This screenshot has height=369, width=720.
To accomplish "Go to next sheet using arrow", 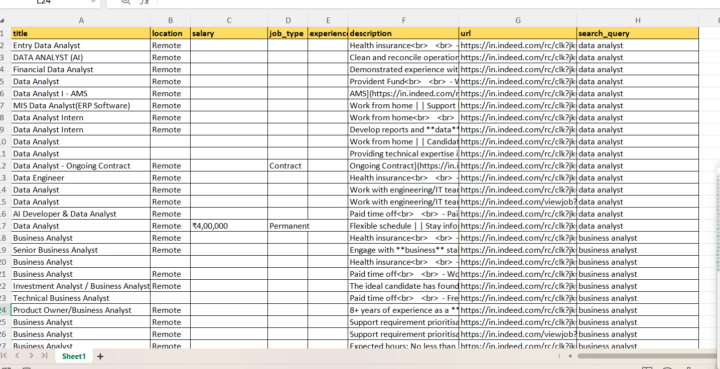I will point(31,356).
